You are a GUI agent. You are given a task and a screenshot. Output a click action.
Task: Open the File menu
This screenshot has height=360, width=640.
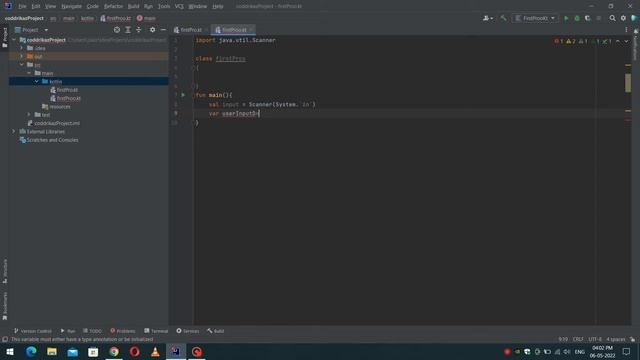click(x=22, y=7)
